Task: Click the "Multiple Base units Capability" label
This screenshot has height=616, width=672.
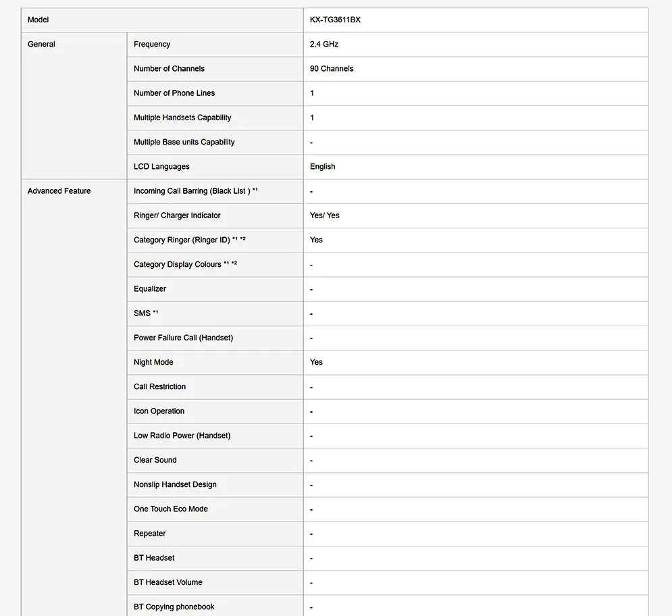Action: 184,142
